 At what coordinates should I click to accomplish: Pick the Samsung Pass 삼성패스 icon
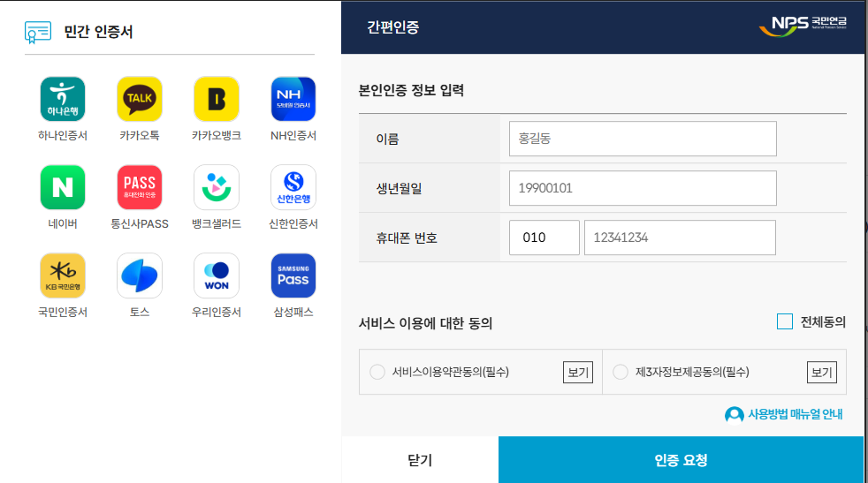click(x=293, y=275)
